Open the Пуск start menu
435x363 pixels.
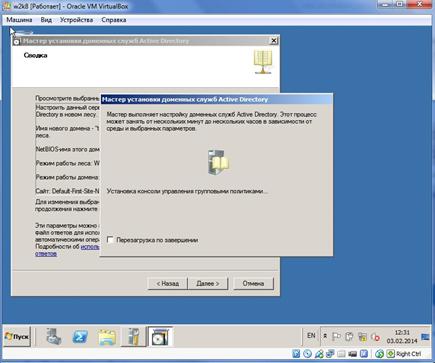coord(17,337)
